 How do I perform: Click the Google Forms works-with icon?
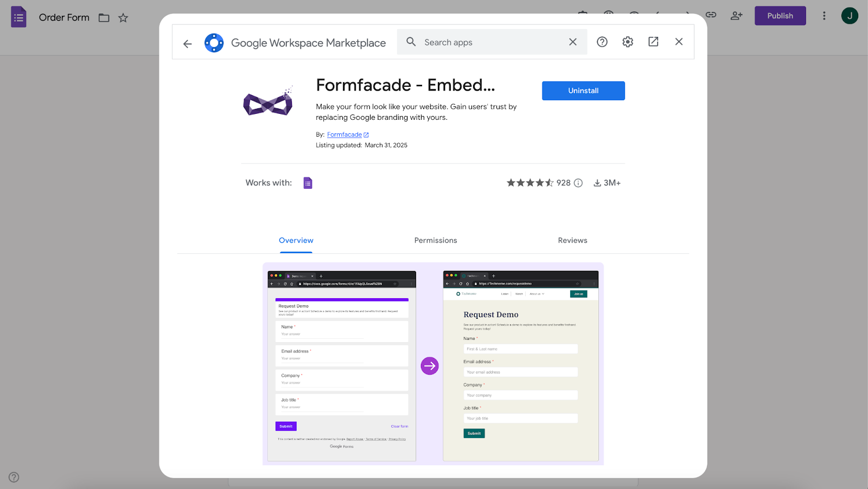[x=308, y=183]
